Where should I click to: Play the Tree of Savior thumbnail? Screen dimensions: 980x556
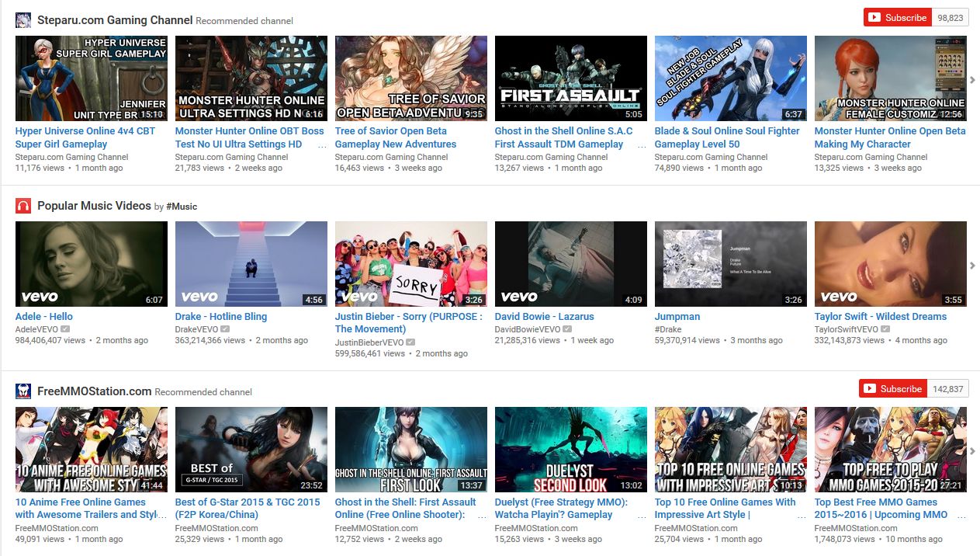(411, 78)
